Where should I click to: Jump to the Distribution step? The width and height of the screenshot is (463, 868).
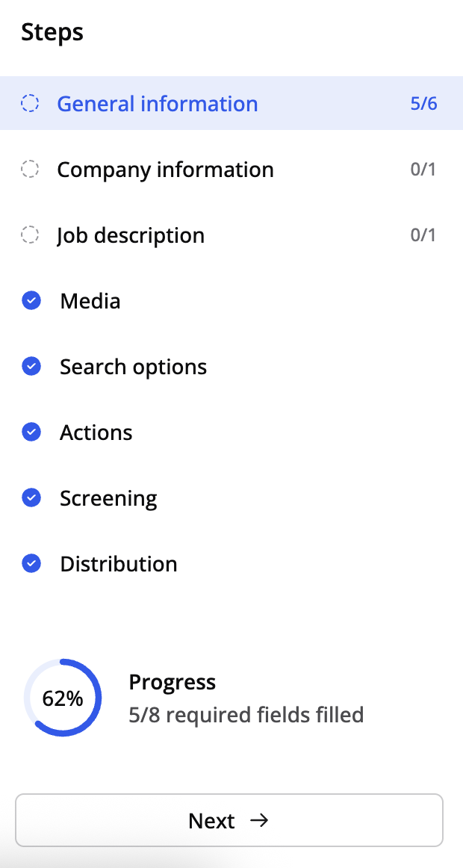coord(119,564)
